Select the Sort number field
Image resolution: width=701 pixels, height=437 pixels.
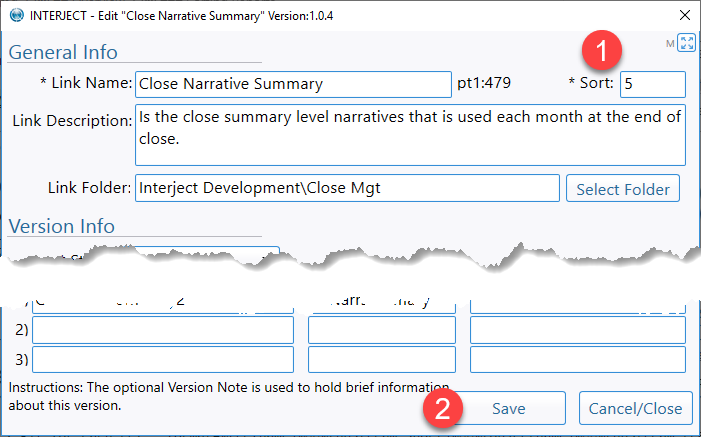click(653, 84)
